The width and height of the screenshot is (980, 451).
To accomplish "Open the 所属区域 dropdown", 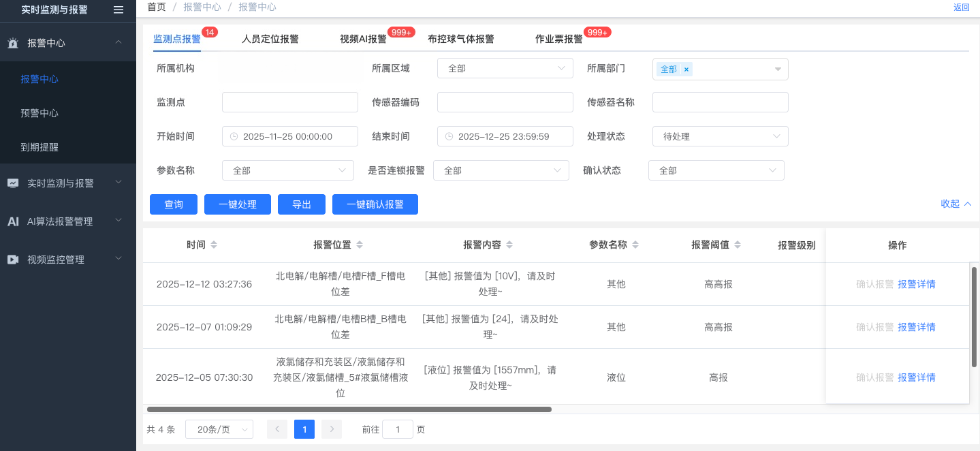I will [x=505, y=68].
